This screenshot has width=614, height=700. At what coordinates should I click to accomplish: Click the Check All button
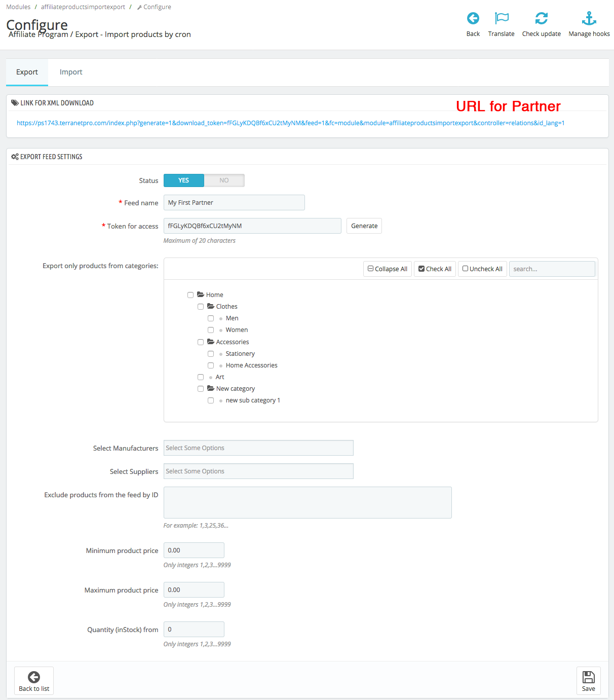pos(435,269)
